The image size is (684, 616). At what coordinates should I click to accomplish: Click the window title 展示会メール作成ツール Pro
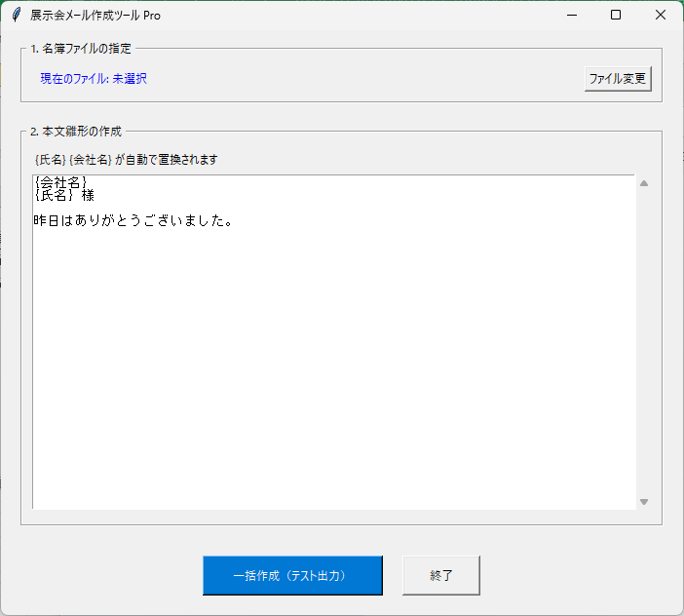tap(95, 15)
